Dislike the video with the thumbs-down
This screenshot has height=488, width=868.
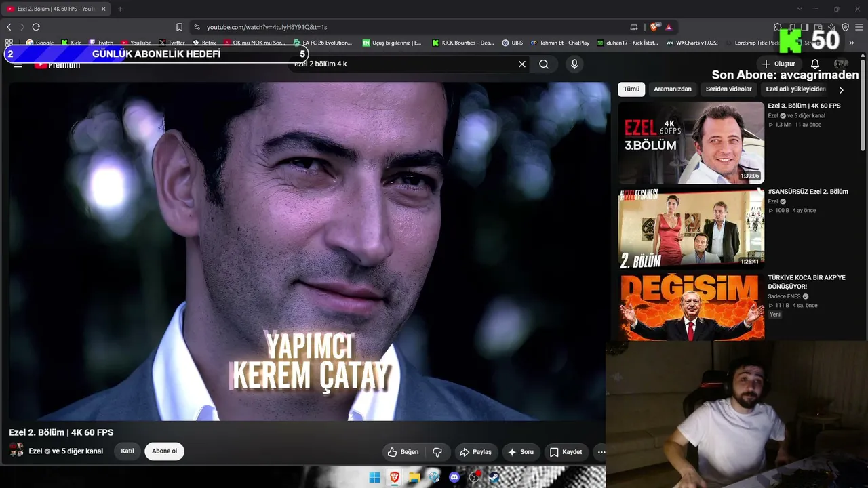[437, 452]
